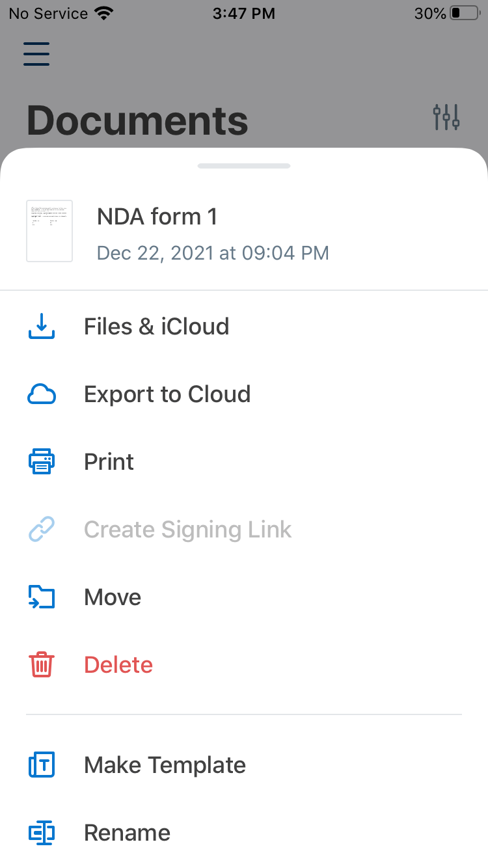The height and width of the screenshot is (868, 488).
Task: Tap the Files & iCloud download icon
Action: coord(42,326)
